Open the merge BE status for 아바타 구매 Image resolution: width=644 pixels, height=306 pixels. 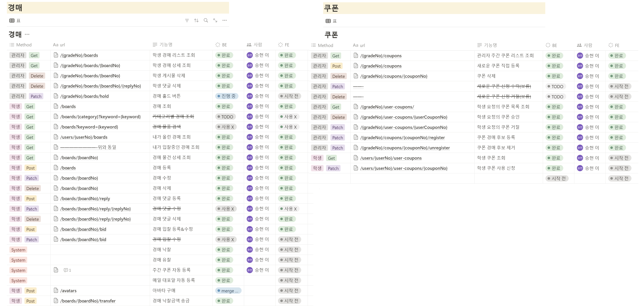(228, 291)
